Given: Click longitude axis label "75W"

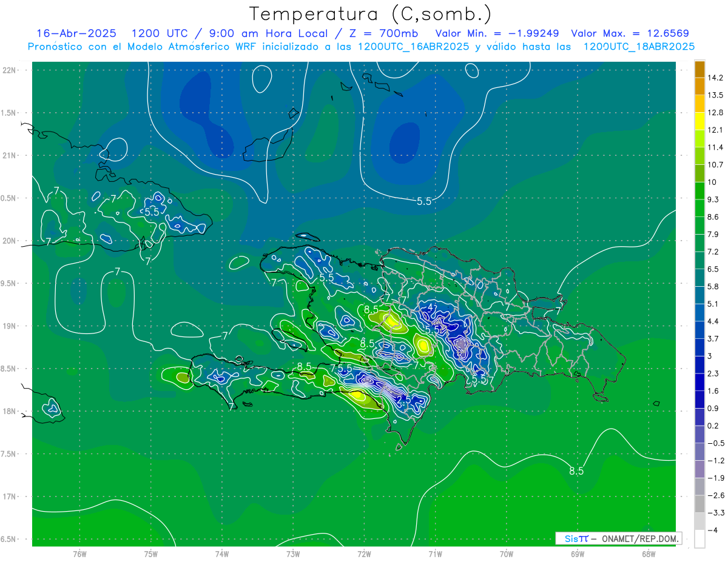Looking at the screenshot, I should coord(151,554).
